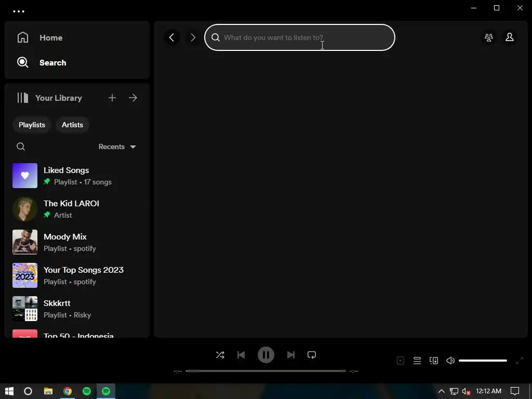Screen dimensions: 532x399
Task: Toggle repeat mode
Action: pos(312,355)
